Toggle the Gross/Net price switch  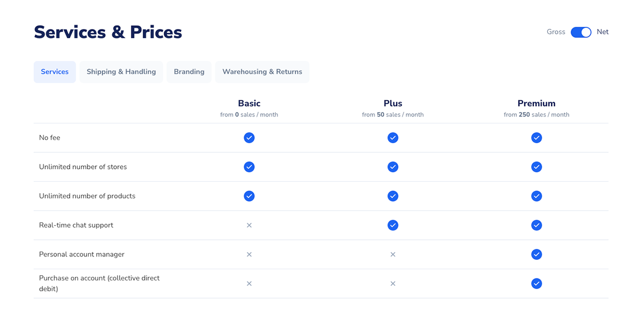click(x=581, y=32)
